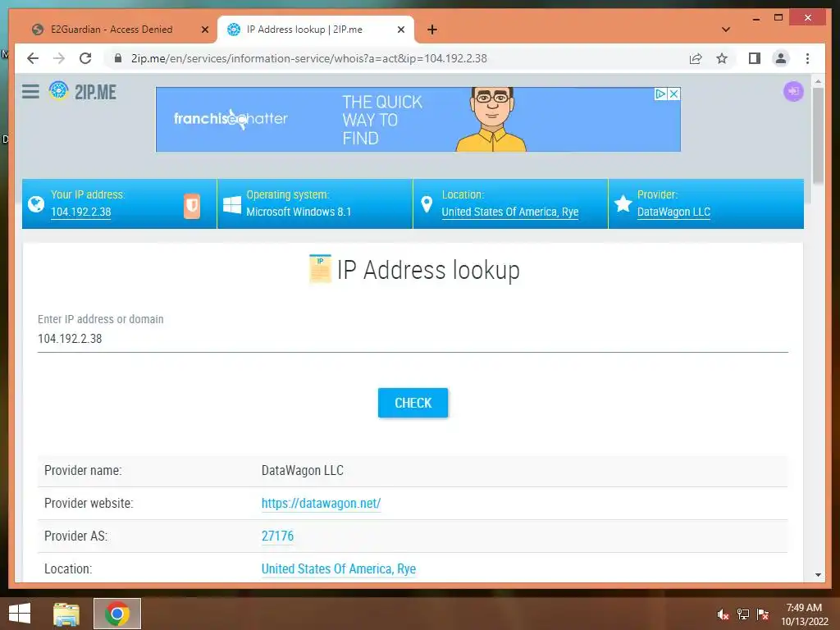Click the address bar URL

309,58
